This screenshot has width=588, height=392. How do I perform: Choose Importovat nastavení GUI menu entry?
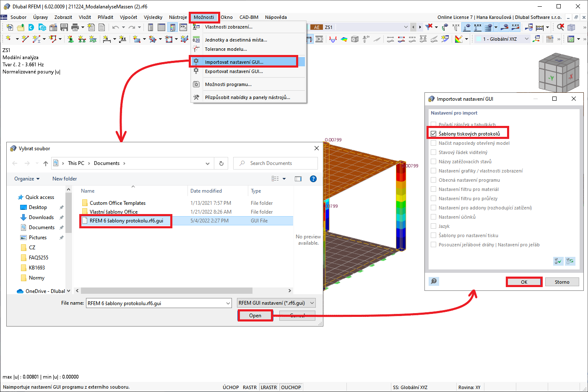(x=247, y=62)
